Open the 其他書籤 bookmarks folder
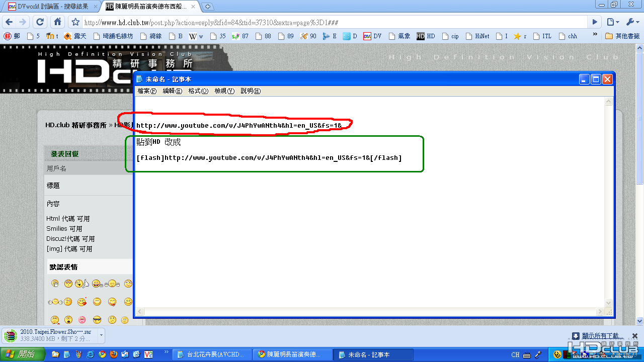This screenshot has width=644, height=362. 622,36
